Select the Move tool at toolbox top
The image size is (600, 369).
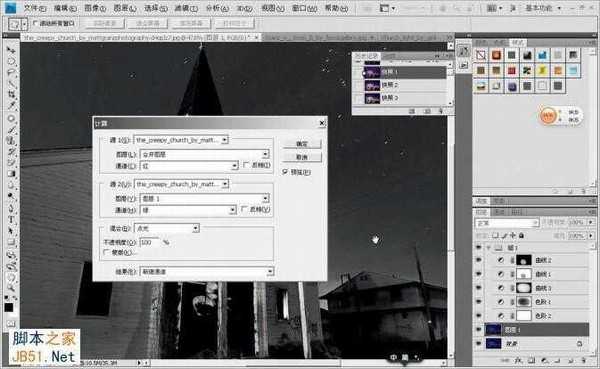[x=11, y=50]
